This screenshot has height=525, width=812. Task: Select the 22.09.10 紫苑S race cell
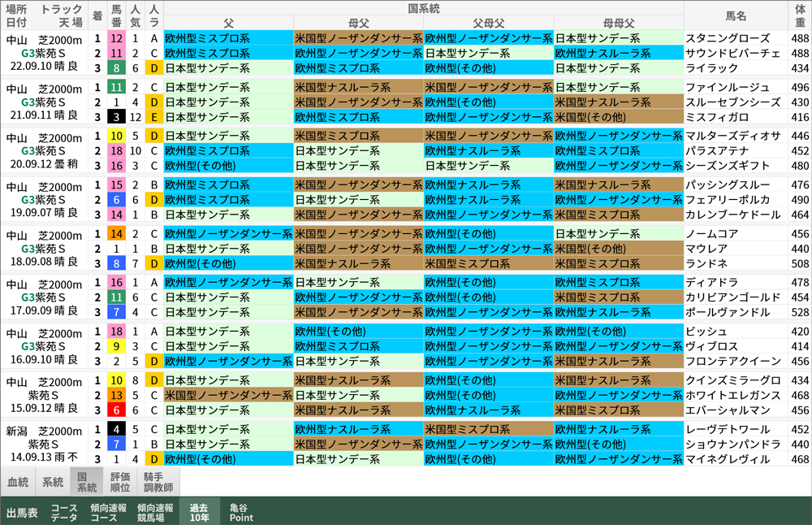tap(43, 54)
